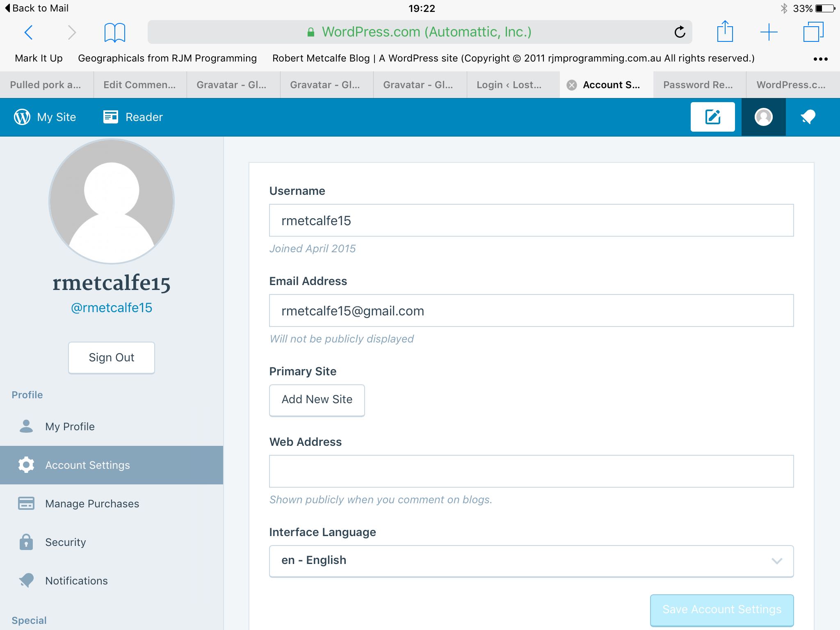
Task: Show all open tabs overview icon
Action: 813,32
